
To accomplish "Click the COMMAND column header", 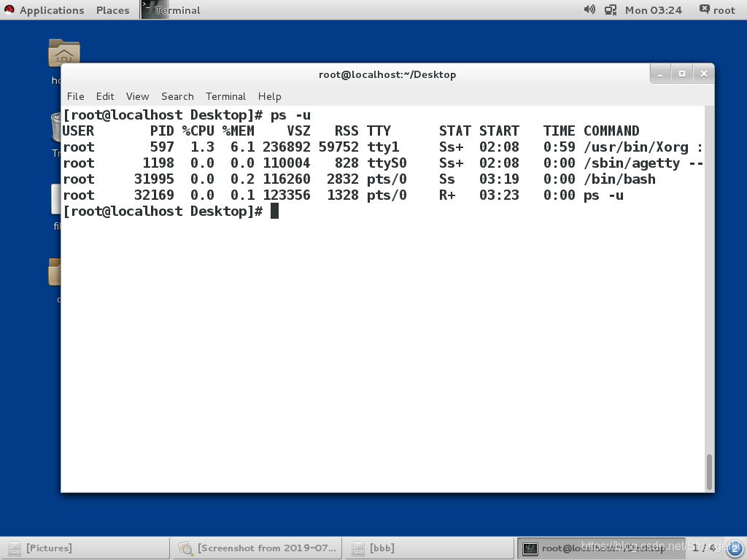I will 612,131.
